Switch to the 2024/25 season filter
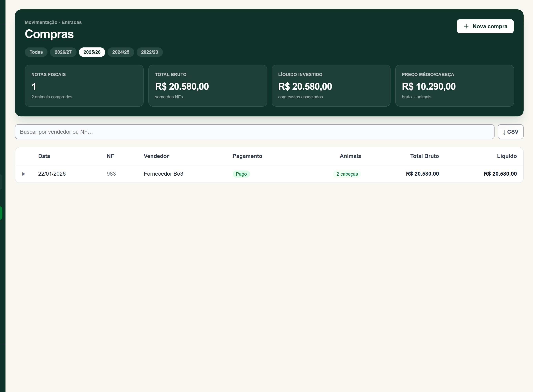This screenshot has width=533, height=392. coord(121,52)
